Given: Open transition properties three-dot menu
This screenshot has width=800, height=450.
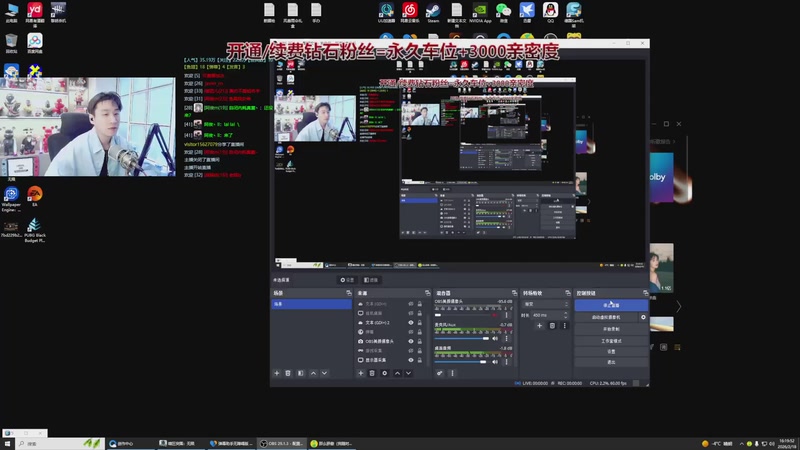Looking at the screenshot, I should 564,326.
